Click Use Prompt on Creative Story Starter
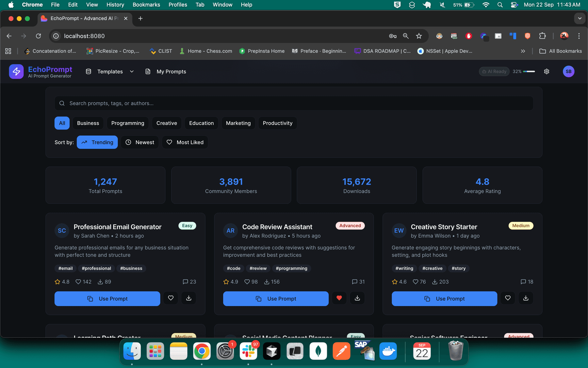The image size is (588, 368). (x=444, y=299)
